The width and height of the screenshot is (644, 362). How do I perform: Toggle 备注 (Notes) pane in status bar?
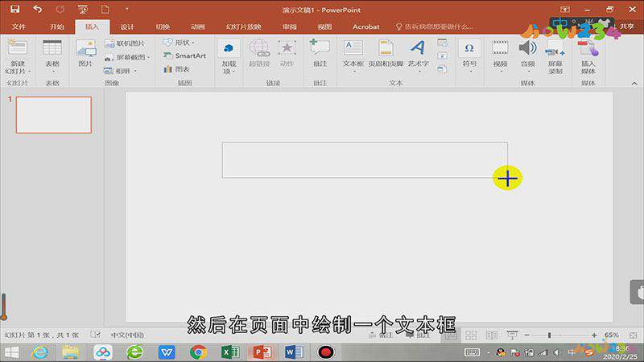coord(381,335)
